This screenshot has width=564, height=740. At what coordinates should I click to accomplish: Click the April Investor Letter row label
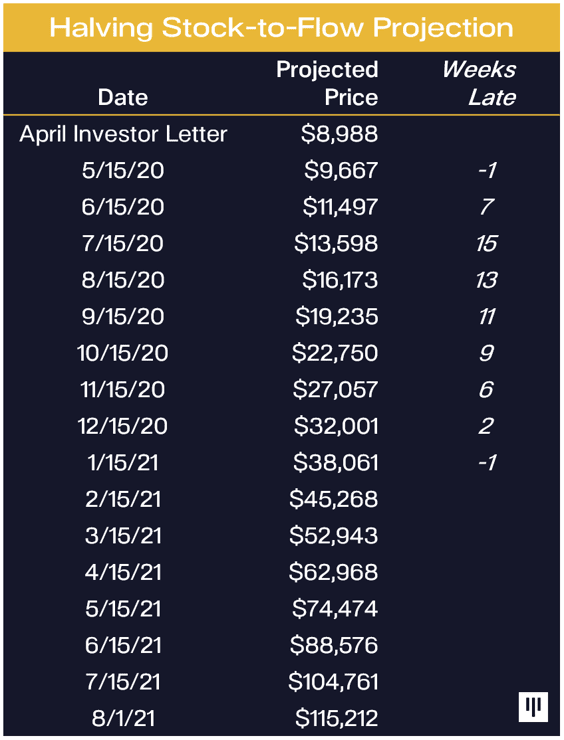pyautogui.click(x=123, y=134)
